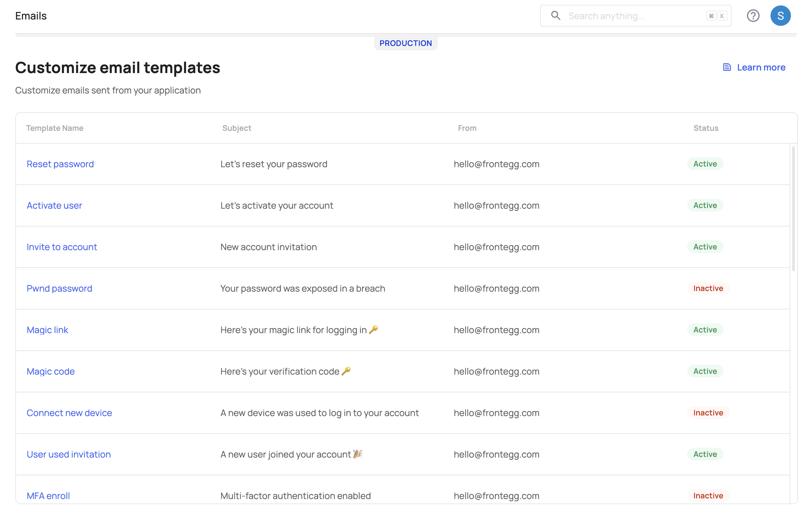Open the Invite to account template
812x522 pixels.
point(62,247)
